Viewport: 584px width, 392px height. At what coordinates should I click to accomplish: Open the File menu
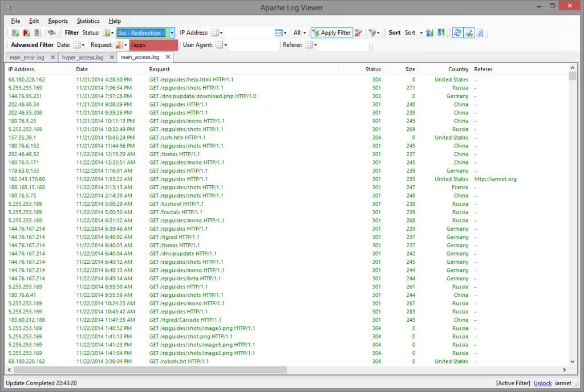click(15, 21)
